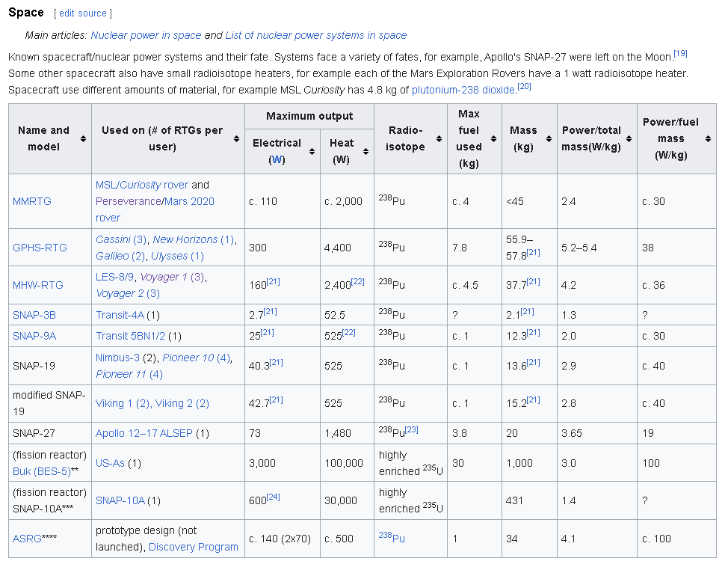Follow citation 21 in GPHS-RTG mass cell
The height and width of the screenshot is (564, 728).
pyautogui.click(x=533, y=253)
